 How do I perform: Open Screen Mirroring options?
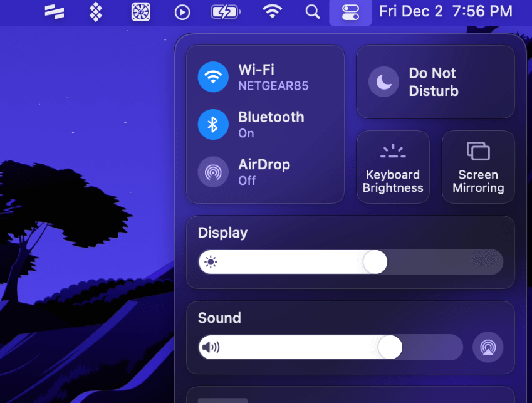pyautogui.click(x=478, y=167)
